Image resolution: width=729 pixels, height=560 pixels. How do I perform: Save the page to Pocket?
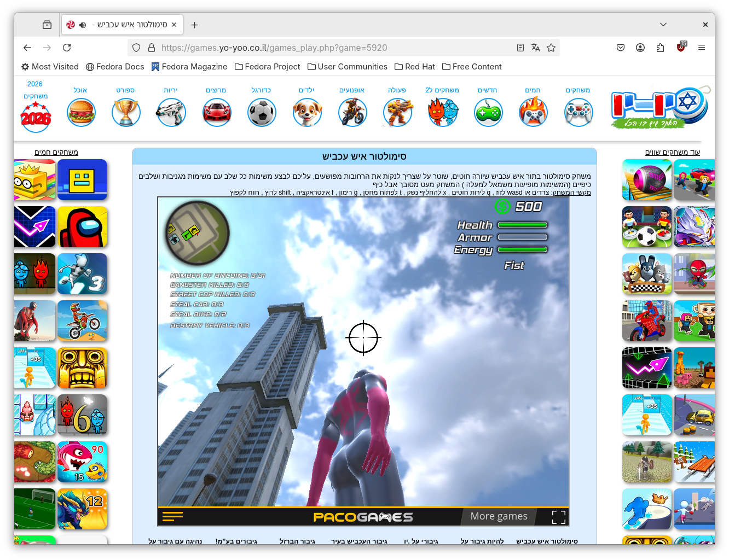621,48
